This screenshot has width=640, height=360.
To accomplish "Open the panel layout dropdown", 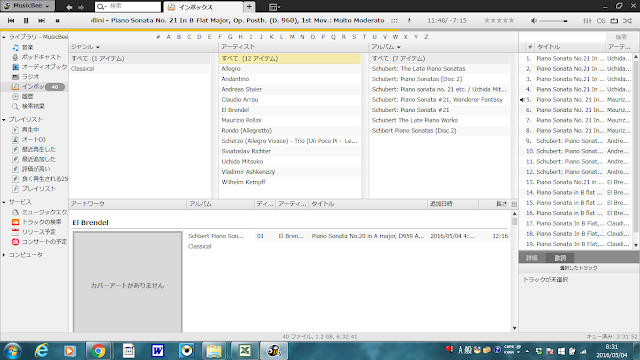I will [274, 7].
